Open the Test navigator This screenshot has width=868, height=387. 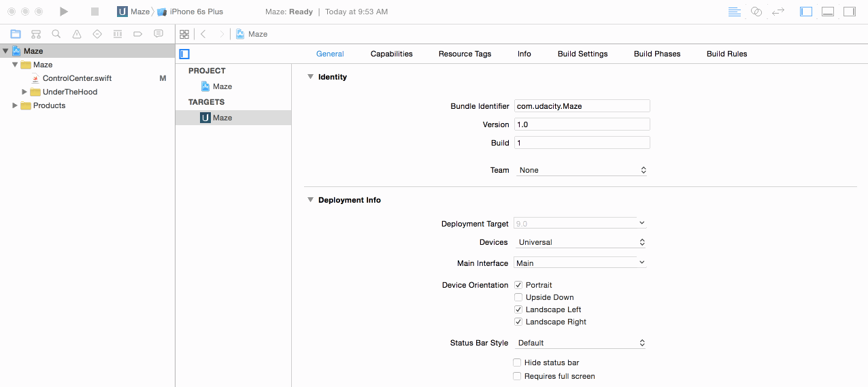(97, 34)
